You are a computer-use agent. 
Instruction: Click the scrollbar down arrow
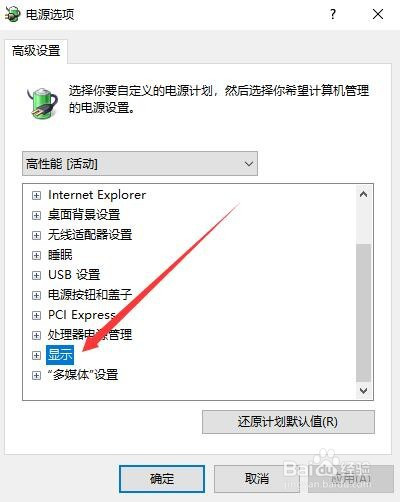point(364,390)
